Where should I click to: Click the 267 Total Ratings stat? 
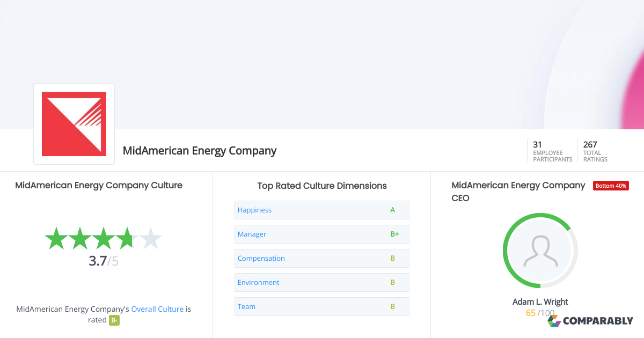tap(596, 151)
